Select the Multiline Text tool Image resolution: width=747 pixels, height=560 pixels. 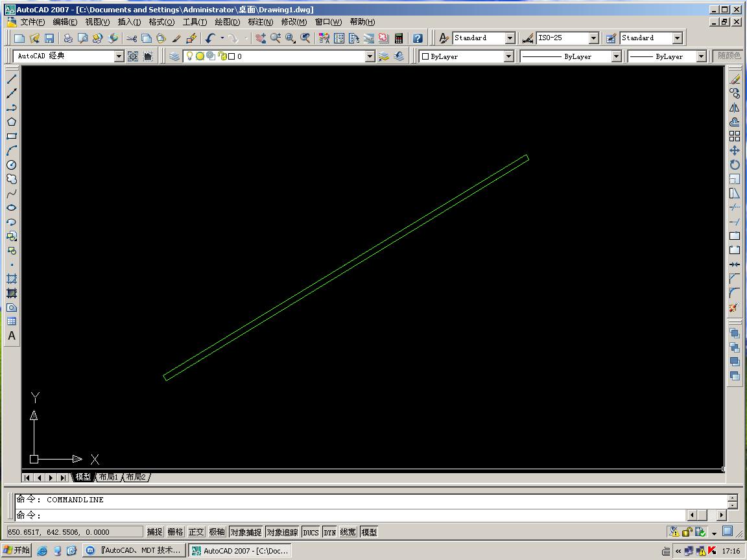pos(12,336)
